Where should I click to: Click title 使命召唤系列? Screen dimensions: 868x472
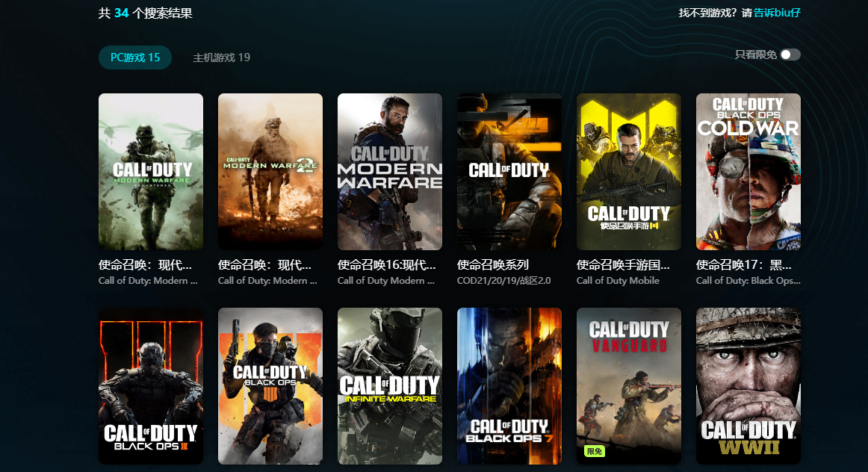coord(493,265)
